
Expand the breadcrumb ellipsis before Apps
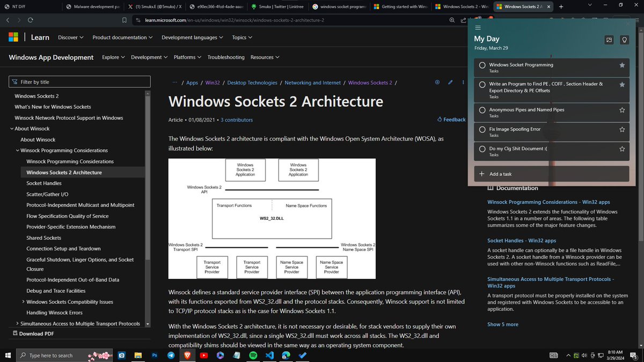(175, 83)
